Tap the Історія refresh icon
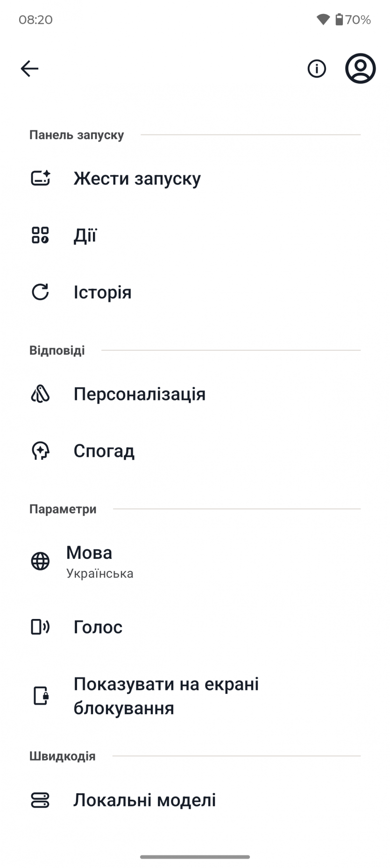Screen dimensions: 390x868 pos(41,292)
